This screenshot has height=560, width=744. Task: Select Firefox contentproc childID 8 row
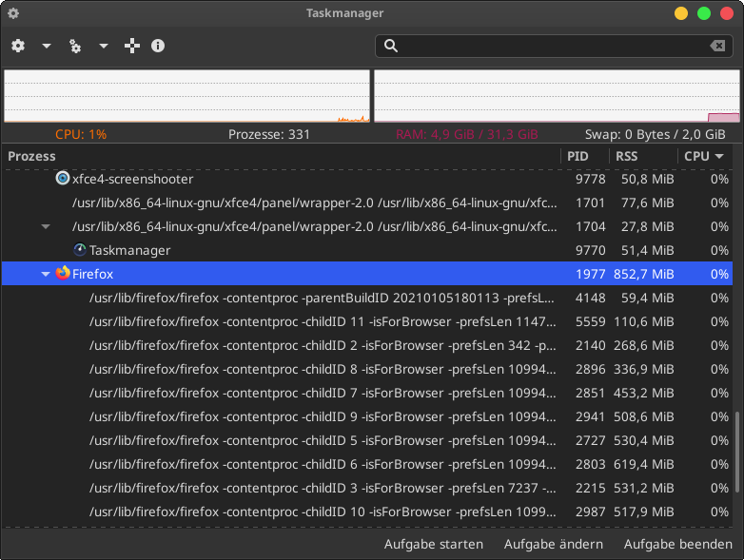coord(367,369)
